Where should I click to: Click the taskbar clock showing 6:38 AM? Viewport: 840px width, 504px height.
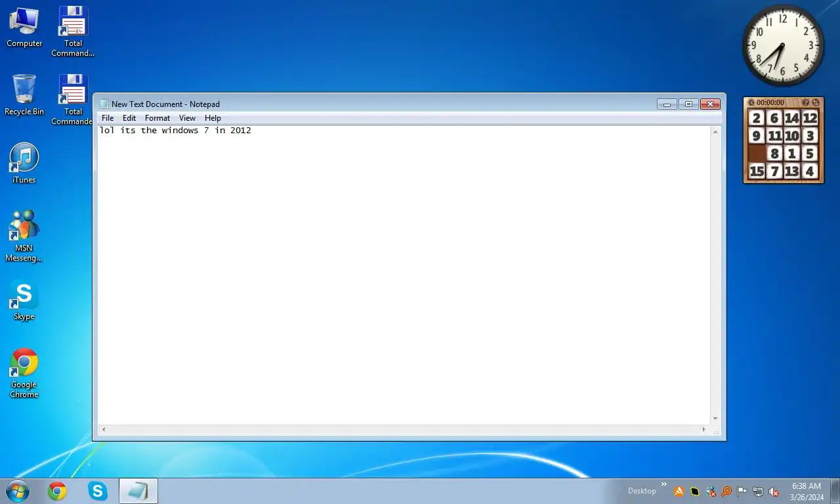pyautogui.click(x=807, y=492)
